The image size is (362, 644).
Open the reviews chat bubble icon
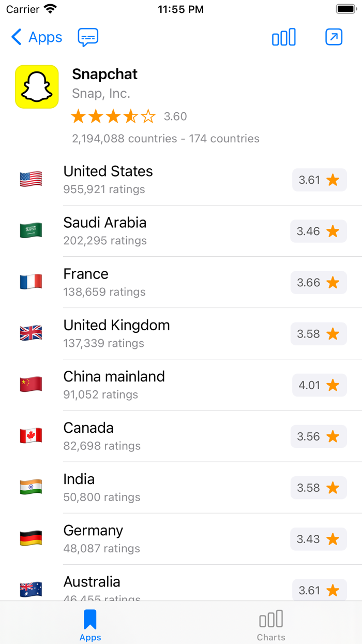[87, 37]
